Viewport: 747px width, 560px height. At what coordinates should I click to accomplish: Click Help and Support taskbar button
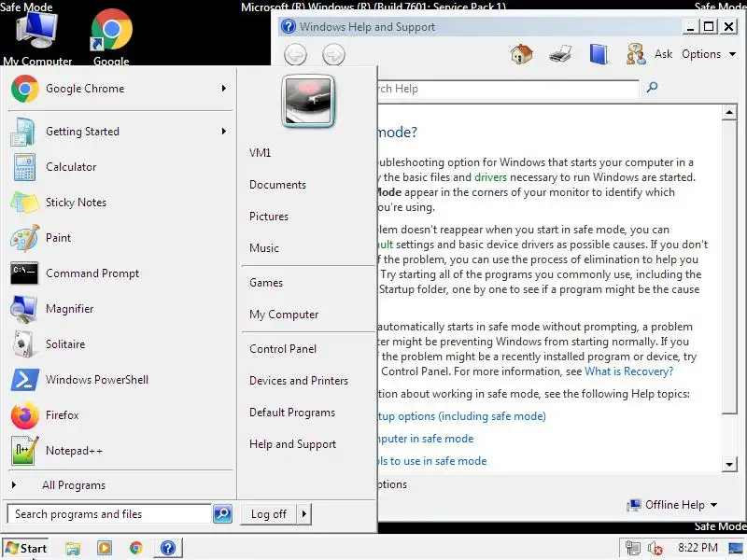pos(168,548)
